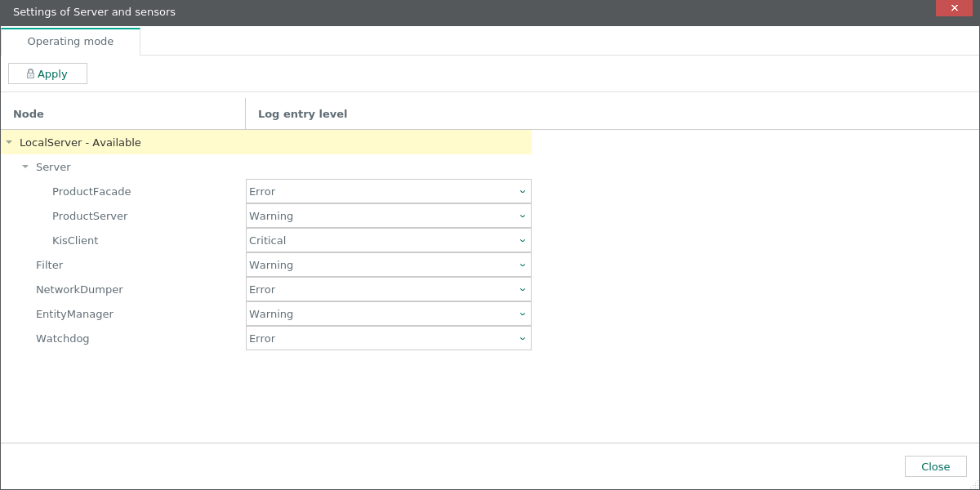Open the NetworkDumper log level dropdown

(388, 289)
